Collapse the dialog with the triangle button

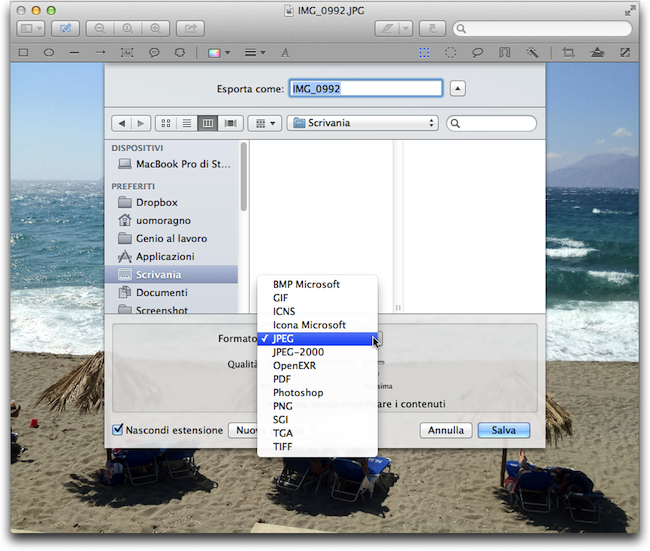click(x=458, y=89)
